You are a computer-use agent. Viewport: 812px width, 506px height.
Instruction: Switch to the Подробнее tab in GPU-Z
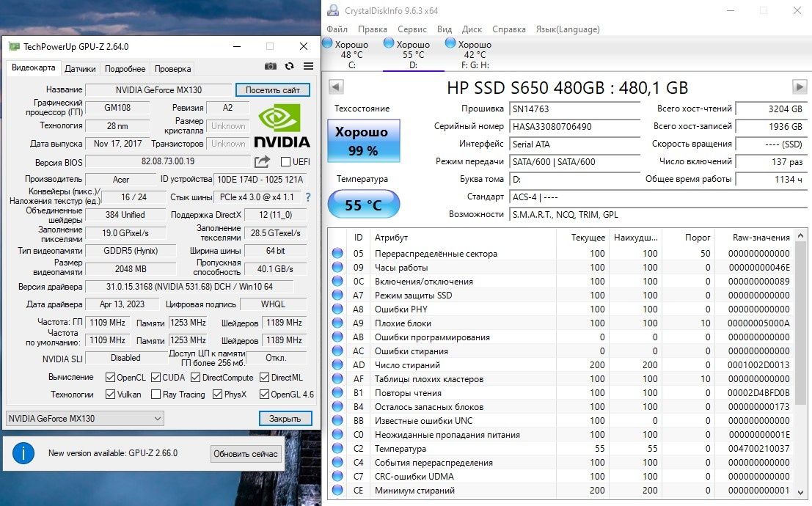pos(125,68)
